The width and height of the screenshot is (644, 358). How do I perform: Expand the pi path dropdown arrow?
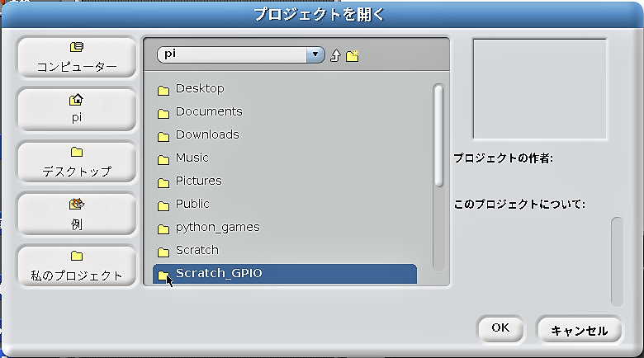point(315,54)
